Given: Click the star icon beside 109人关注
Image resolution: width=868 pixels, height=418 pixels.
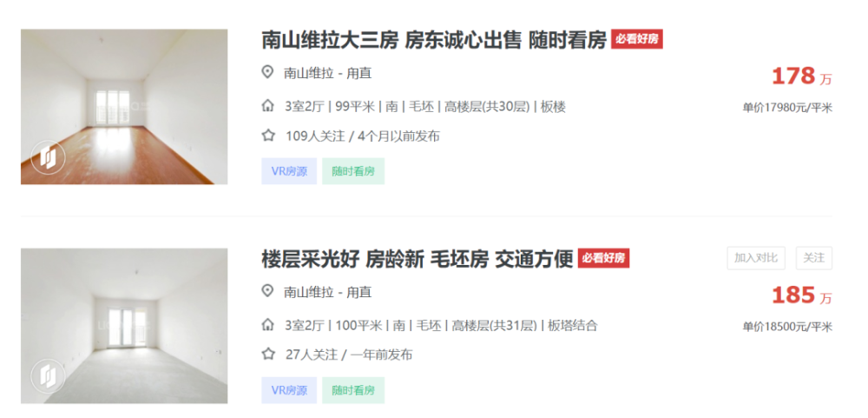Looking at the screenshot, I should [x=268, y=136].
